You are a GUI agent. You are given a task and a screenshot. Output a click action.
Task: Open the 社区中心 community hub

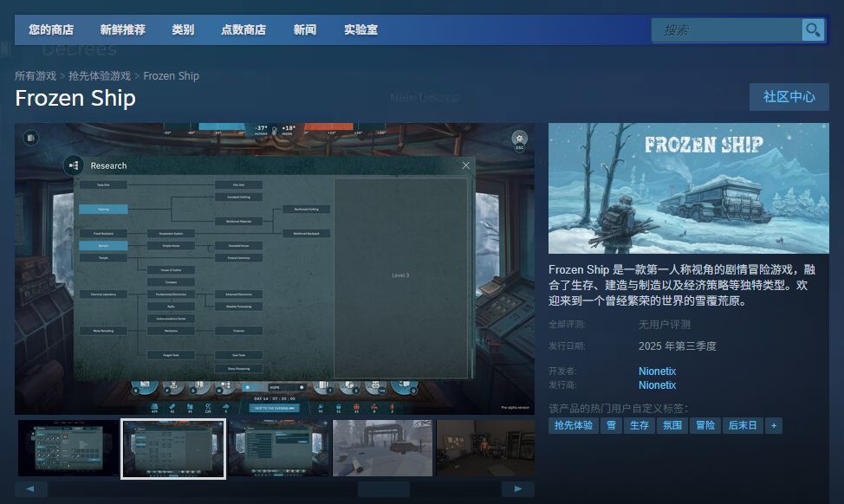(789, 97)
